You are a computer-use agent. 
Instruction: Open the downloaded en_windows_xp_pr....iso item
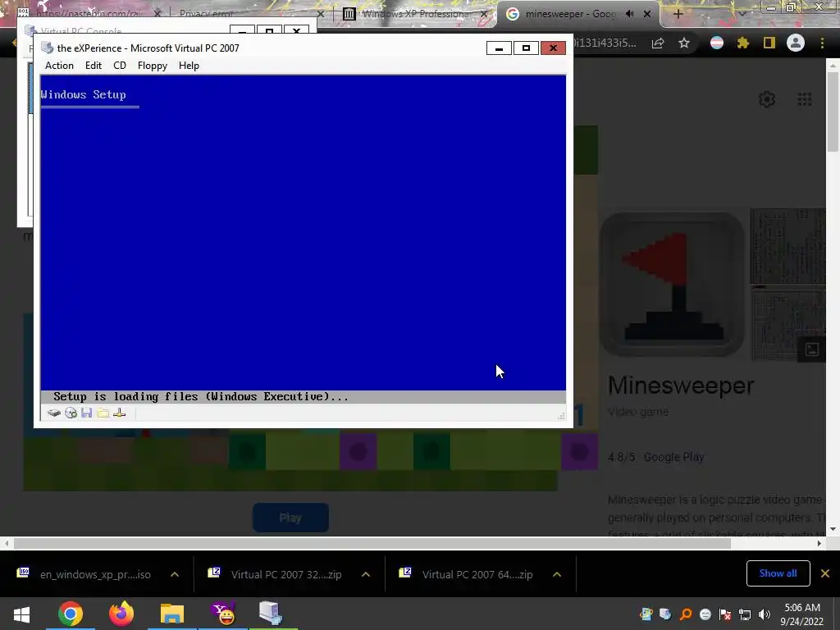click(x=95, y=574)
